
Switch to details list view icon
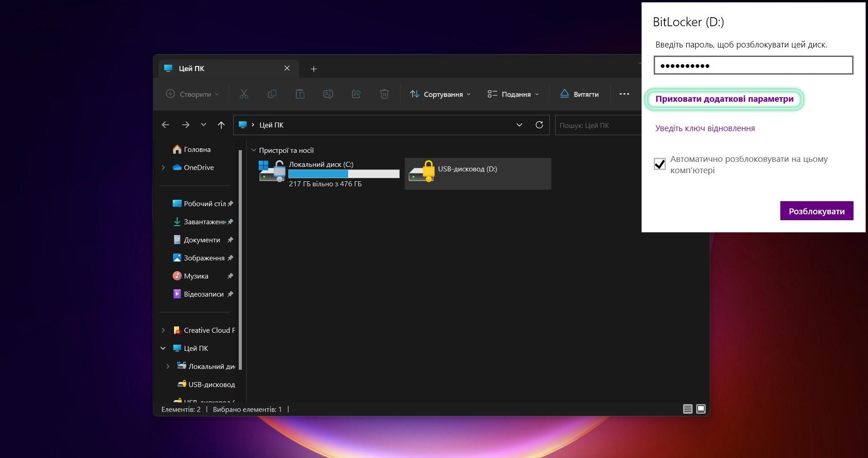[687, 409]
